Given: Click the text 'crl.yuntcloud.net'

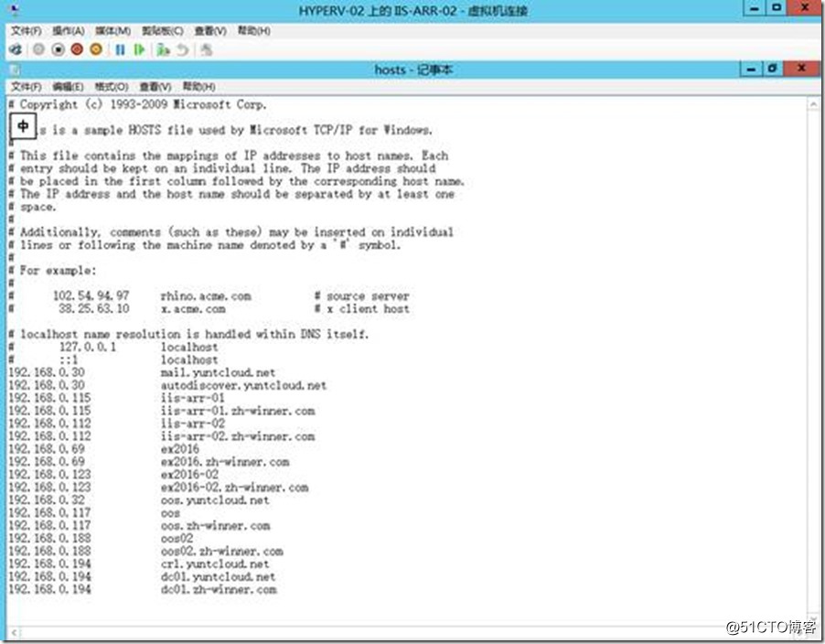Looking at the screenshot, I should coord(215,563).
